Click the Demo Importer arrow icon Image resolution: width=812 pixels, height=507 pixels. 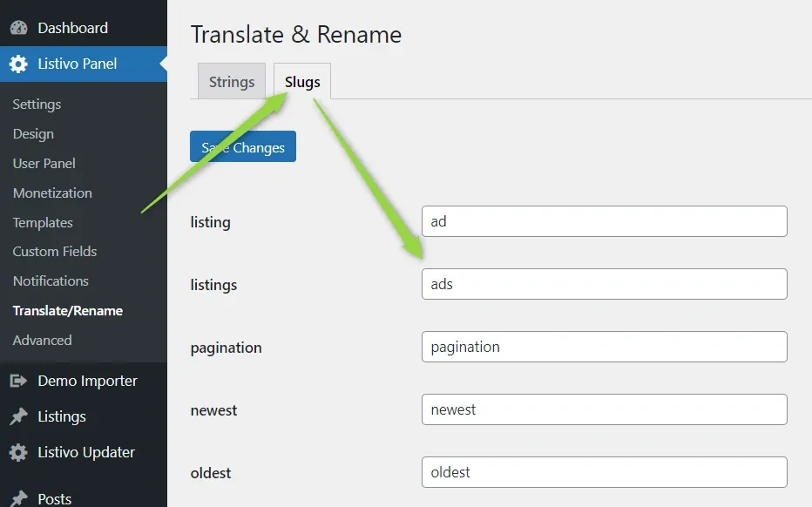pyautogui.click(x=18, y=382)
